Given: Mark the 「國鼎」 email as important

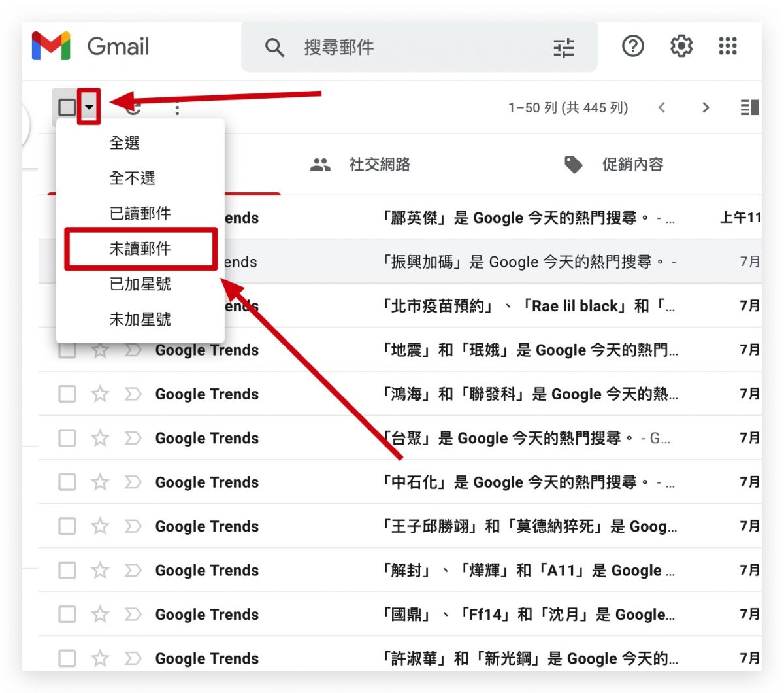Looking at the screenshot, I should coord(133,615).
